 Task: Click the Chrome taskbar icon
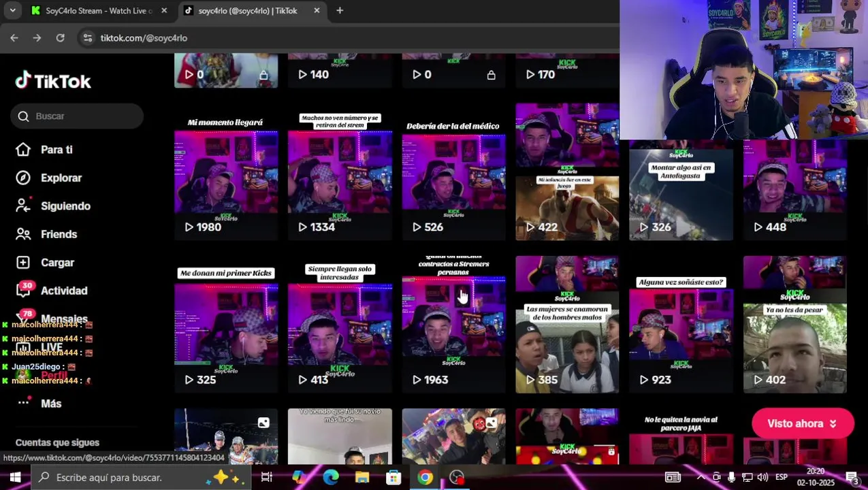tap(425, 478)
